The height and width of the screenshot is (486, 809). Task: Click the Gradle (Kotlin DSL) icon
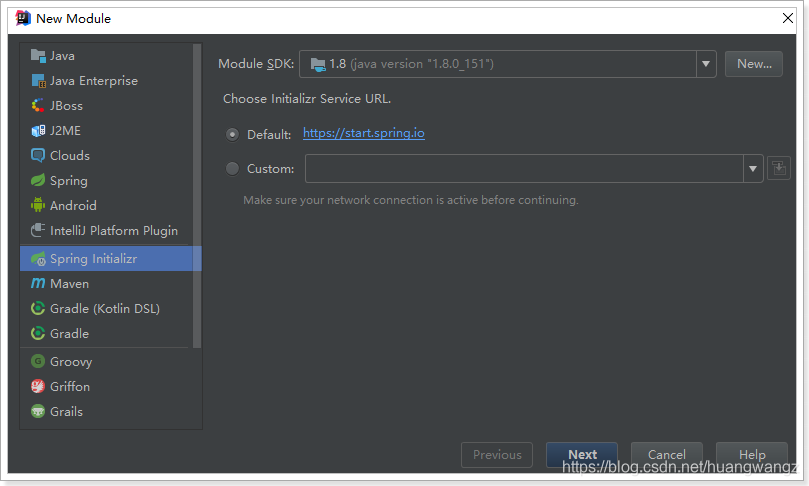point(38,308)
